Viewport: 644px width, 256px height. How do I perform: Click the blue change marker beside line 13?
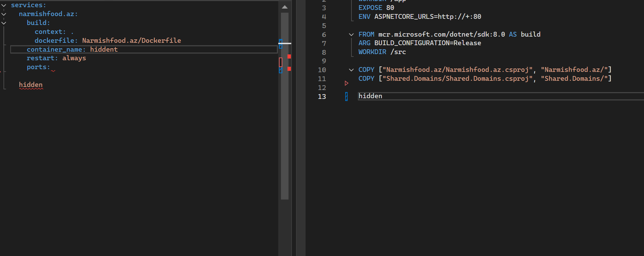pos(346,97)
